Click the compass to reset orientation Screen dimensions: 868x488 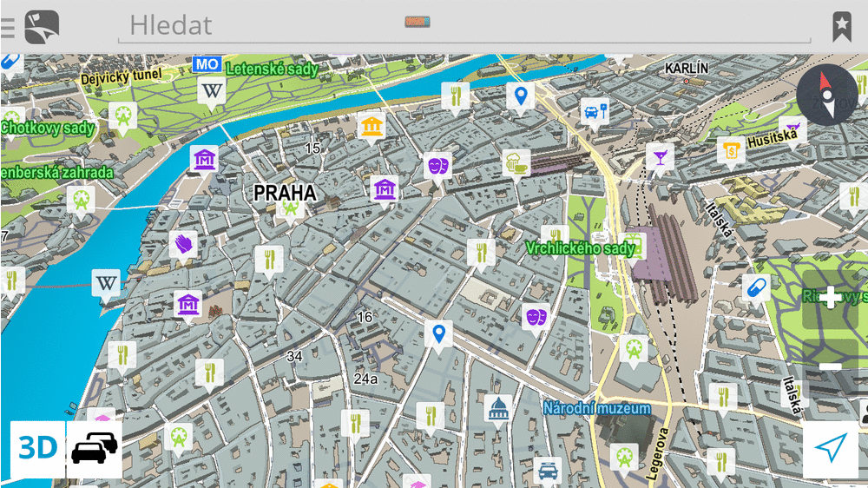[x=826, y=95]
